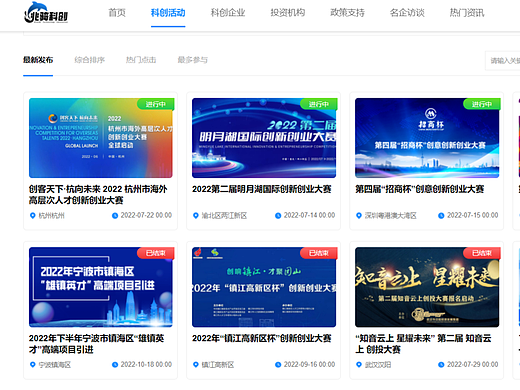Viewport: 520px width, 390px height.
Task: Click 进行中 badge on the 招商杯 card
Action: pos(482,104)
